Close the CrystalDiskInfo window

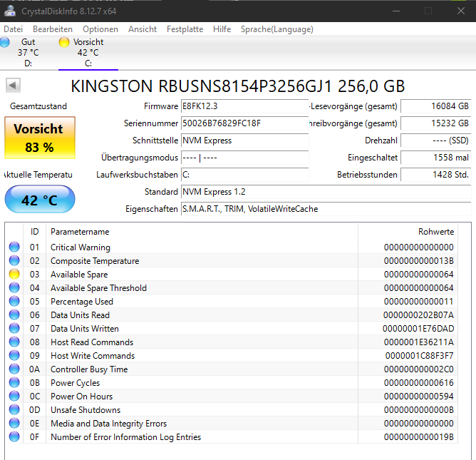click(461, 11)
